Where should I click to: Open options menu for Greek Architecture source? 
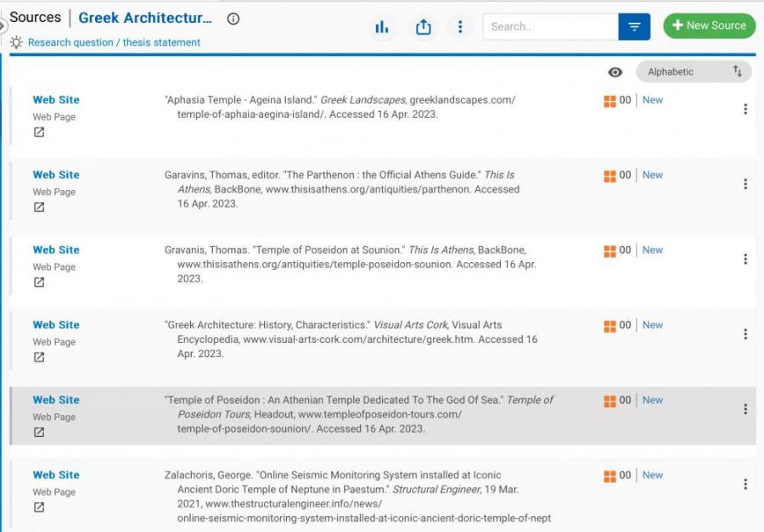coord(745,334)
